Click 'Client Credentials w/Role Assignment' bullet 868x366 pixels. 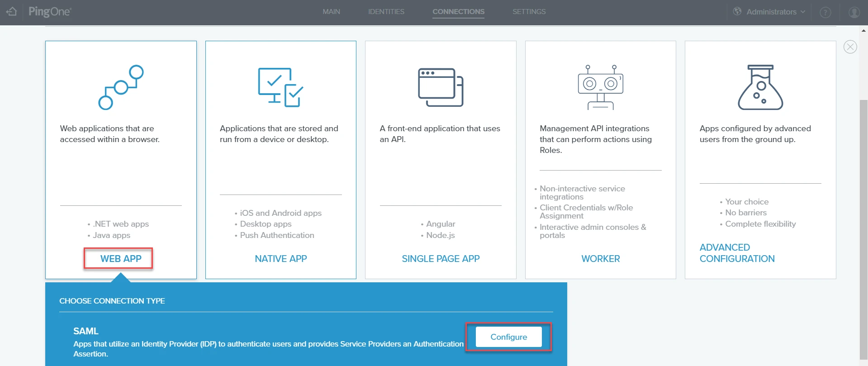pyautogui.click(x=586, y=212)
